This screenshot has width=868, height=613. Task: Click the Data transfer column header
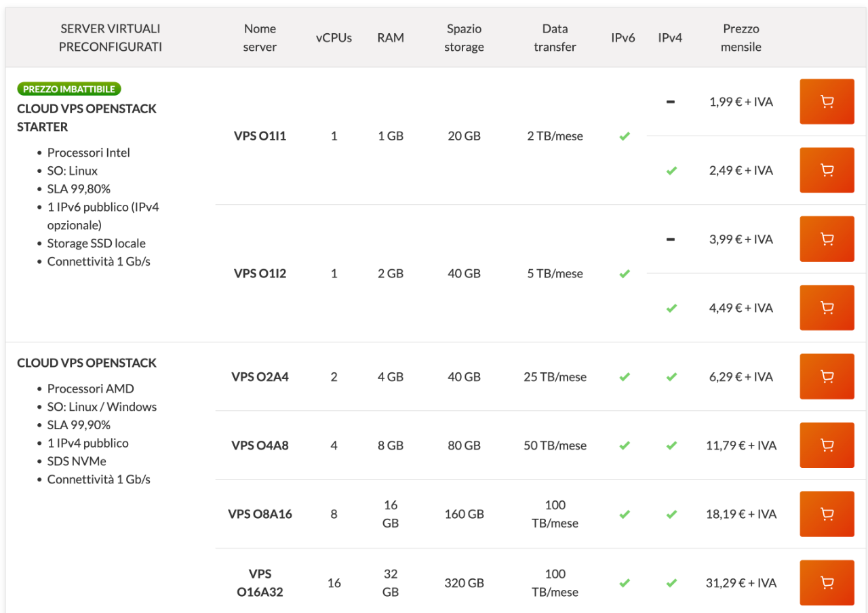tap(555, 38)
